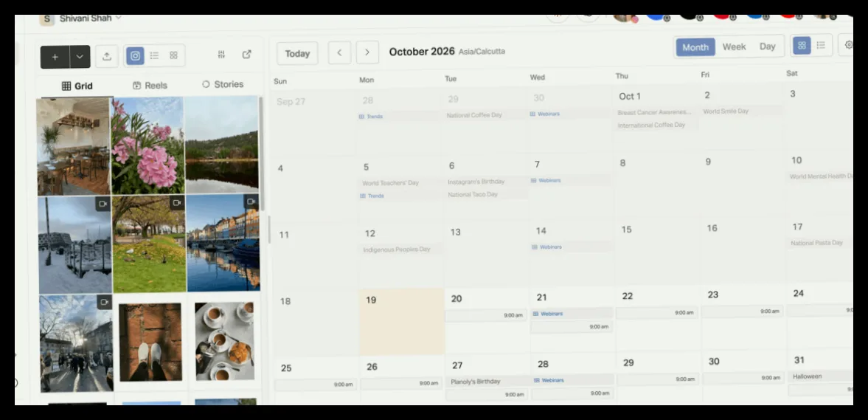Click video icon on canal houses post
The width and height of the screenshot is (868, 420).
251,202
